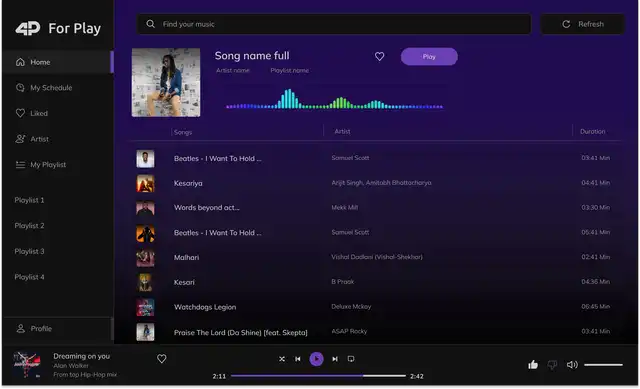640x389 pixels.
Task: Click the Refresh button
Action: [x=582, y=24]
